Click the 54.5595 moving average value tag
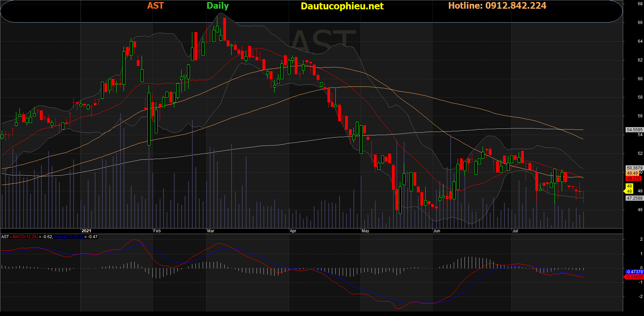The height and width of the screenshot is (316, 644). [x=635, y=130]
